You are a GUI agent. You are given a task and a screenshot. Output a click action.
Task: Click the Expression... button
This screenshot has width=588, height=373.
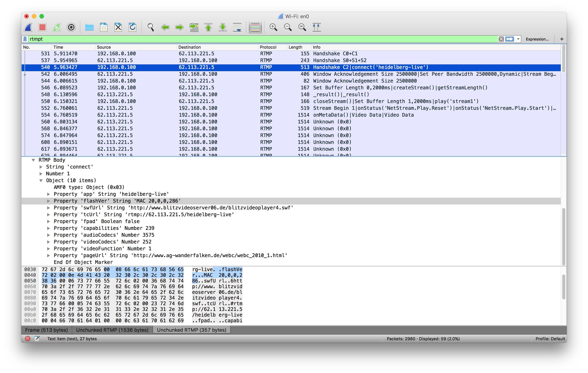pyautogui.click(x=537, y=39)
